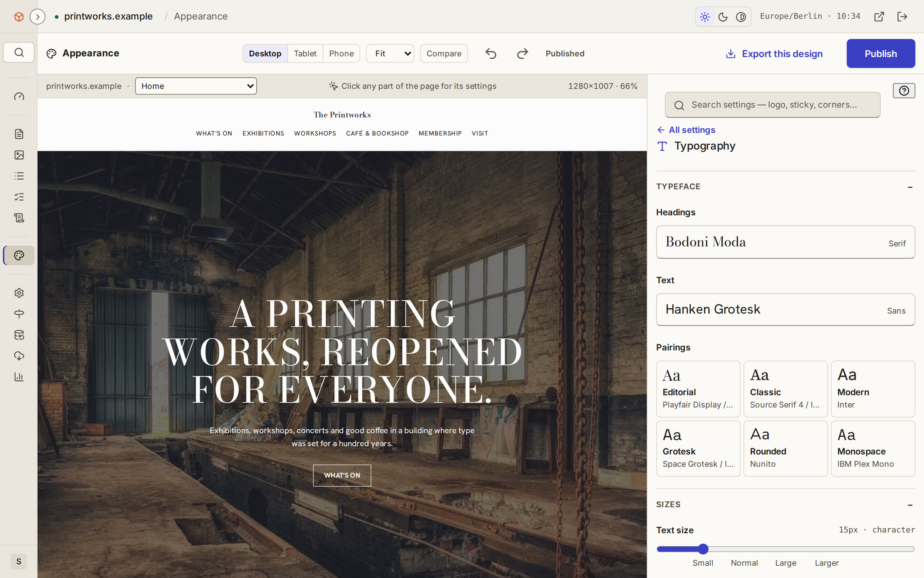Screen dimensions: 924x578
Task: Click the Compare button
Action: 444,54
